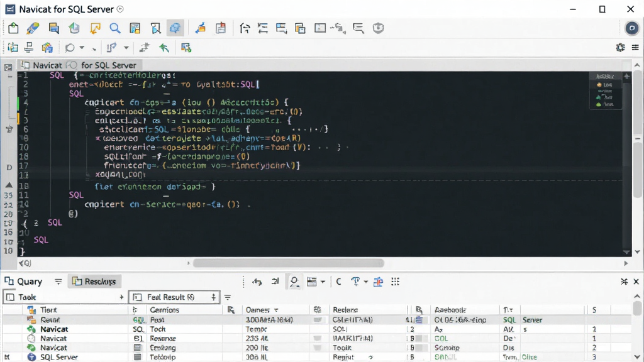This screenshot has height=362, width=644.
Task: Open search with the blue magnifier icon
Action: (x=115, y=28)
